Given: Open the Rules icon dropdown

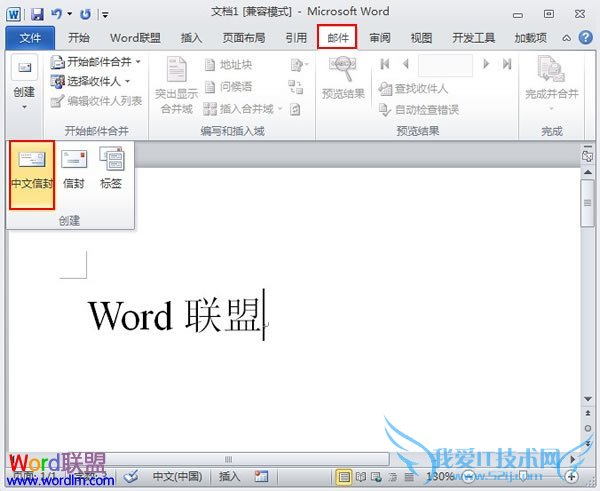Looking at the screenshot, I should (x=299, y=65).
